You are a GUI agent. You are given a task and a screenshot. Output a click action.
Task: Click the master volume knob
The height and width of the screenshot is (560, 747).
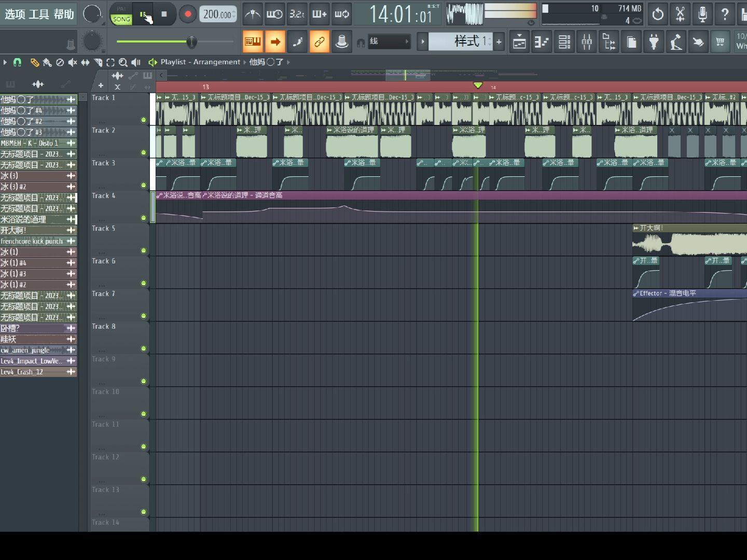(92, 14)
